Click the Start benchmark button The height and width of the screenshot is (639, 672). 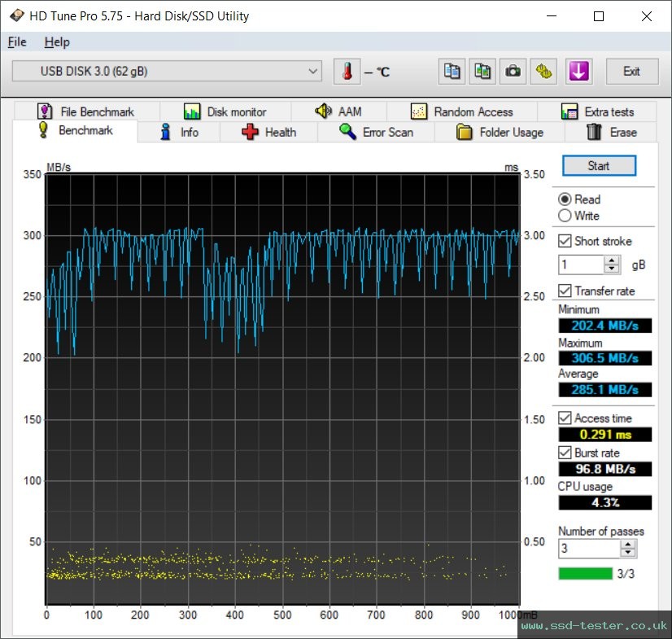[x=599, y=165]
